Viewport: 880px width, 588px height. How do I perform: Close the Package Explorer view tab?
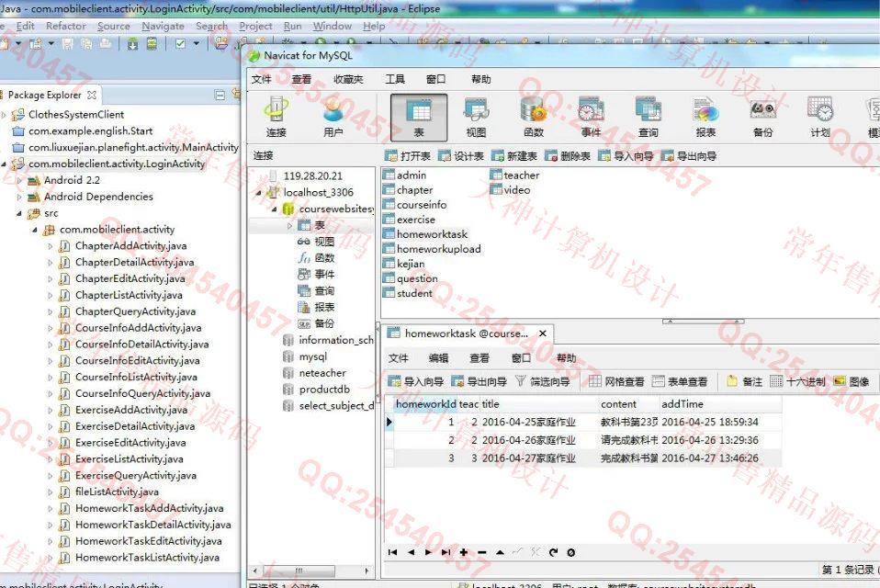pos(92,95)
